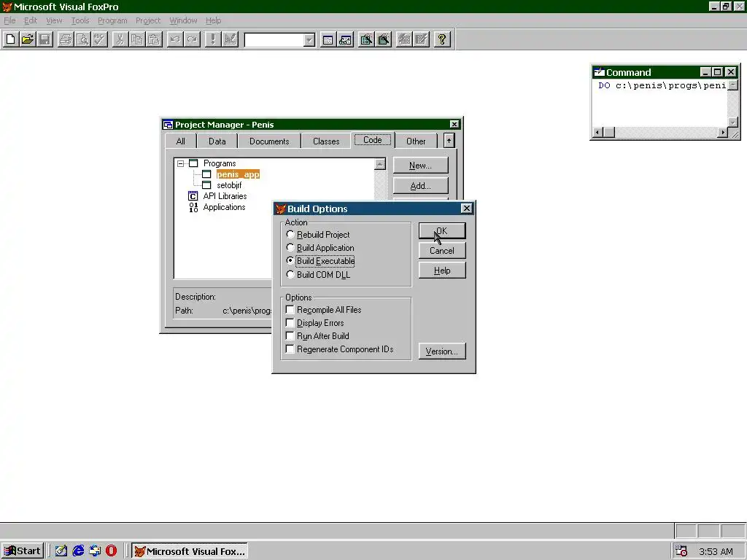747x560 pixels.
Task: Click the New... button in Project Manager
Action: pyautogui.click(x=421, y=166)
